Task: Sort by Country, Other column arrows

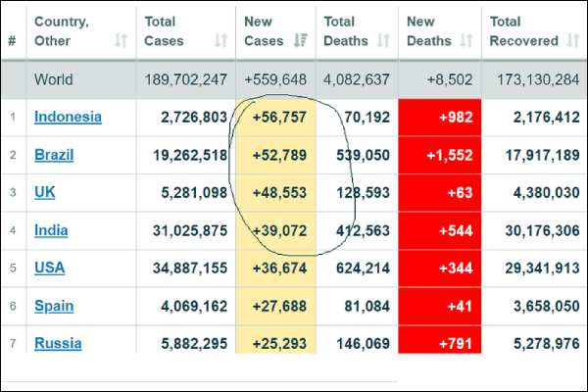Action: 121,40
